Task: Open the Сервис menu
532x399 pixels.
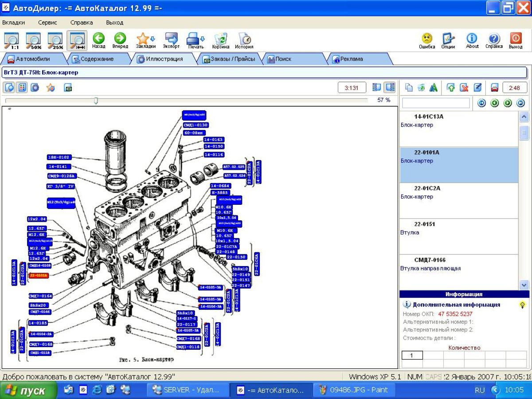Action: coord(47,23)
